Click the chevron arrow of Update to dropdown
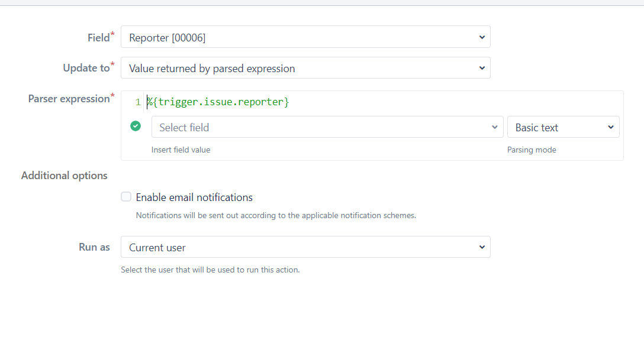 (x=482, y=68)
